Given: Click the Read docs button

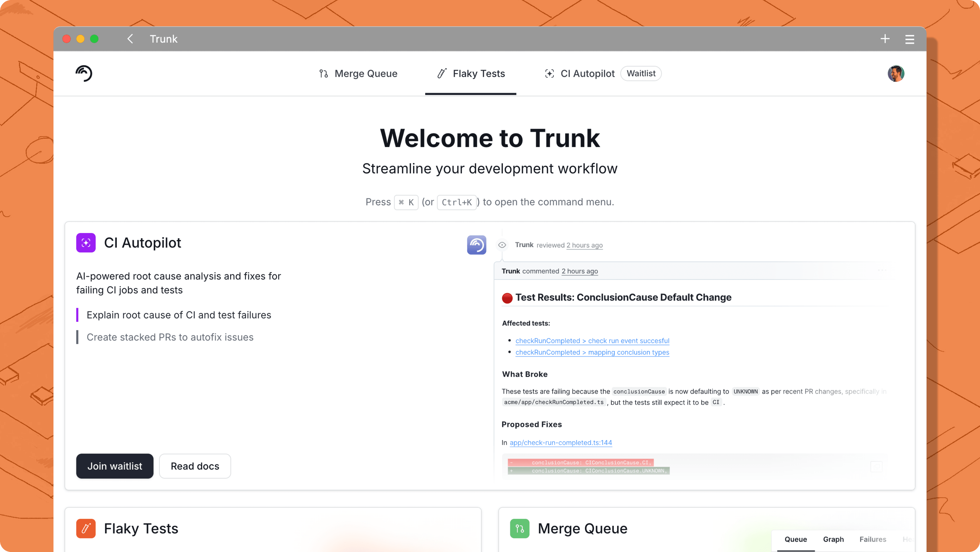Looking at the screenshot, I should [195, 466].
